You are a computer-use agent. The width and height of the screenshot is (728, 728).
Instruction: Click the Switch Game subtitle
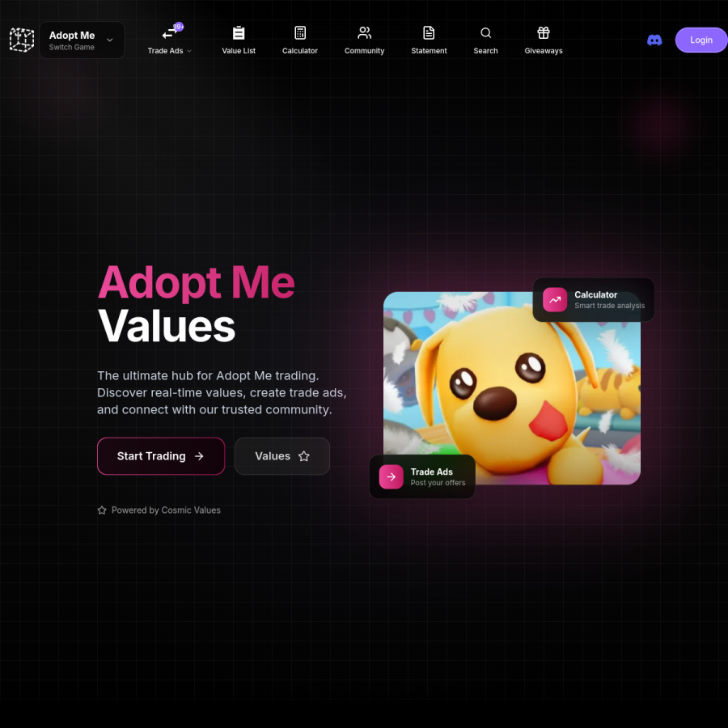tap(72, 48)
